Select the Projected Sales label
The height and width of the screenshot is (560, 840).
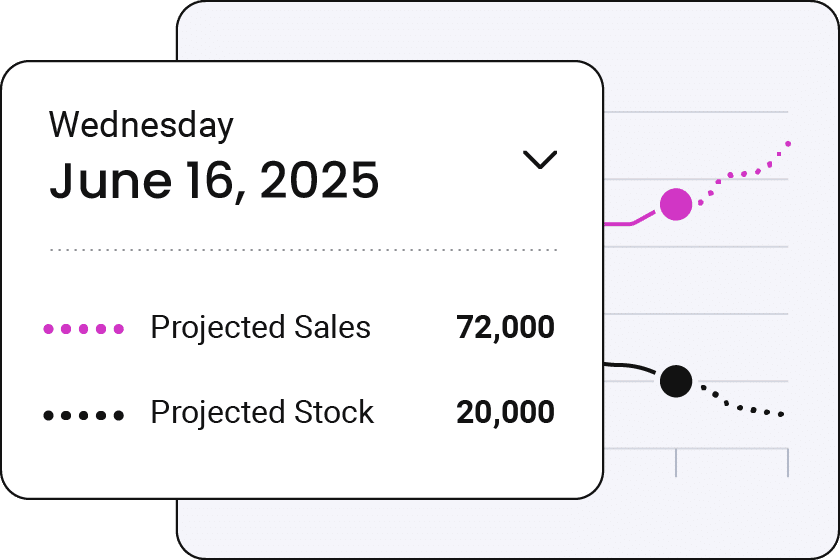[x=260, y=327]
